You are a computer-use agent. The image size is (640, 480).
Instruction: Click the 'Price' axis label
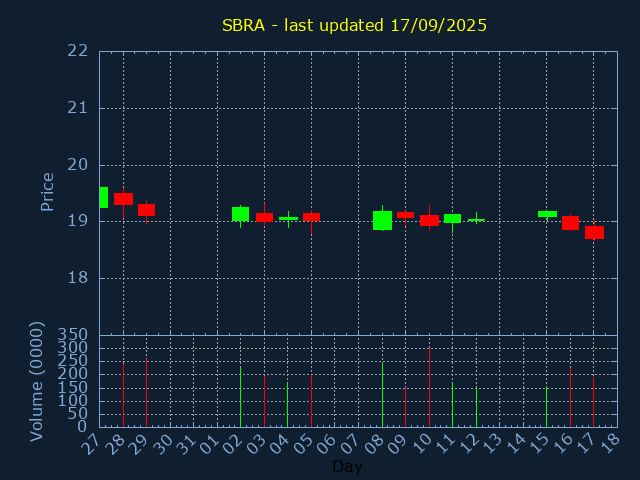tap(47, 192)
